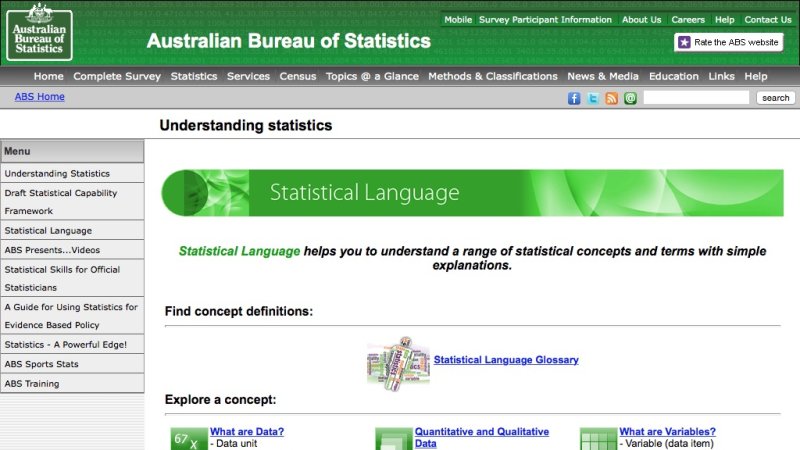
Task: Open the ABS Facebook page icon
Action: click(574, 98)
